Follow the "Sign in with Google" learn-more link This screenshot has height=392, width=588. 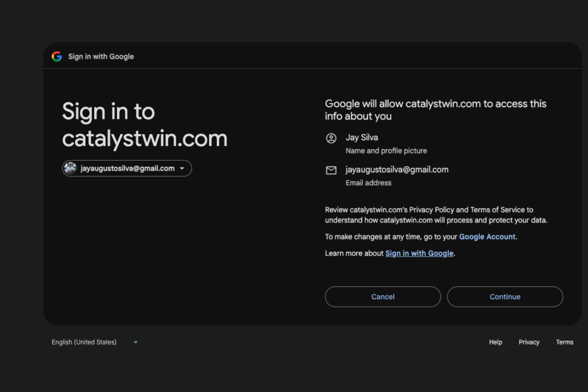[x=419, y=253]
